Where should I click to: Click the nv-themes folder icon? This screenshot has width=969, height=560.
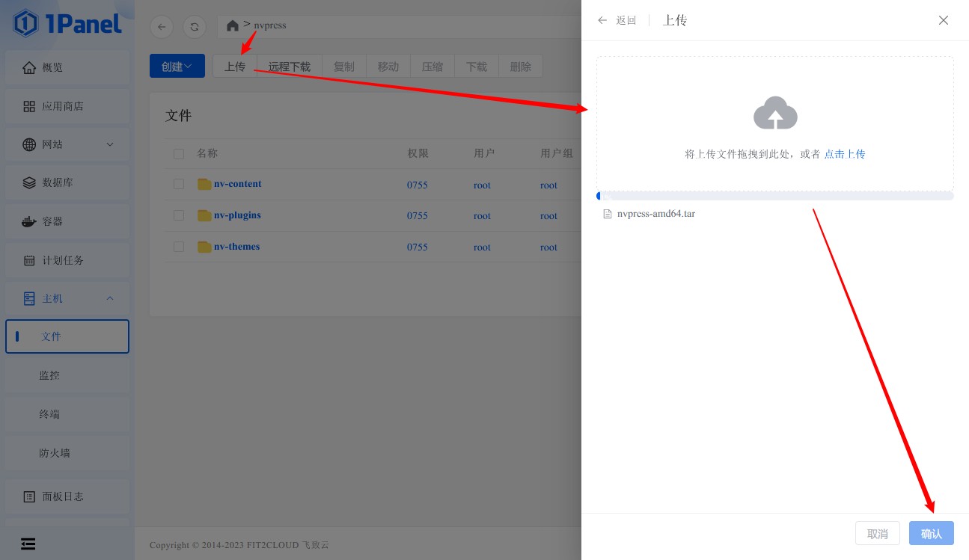204,247
